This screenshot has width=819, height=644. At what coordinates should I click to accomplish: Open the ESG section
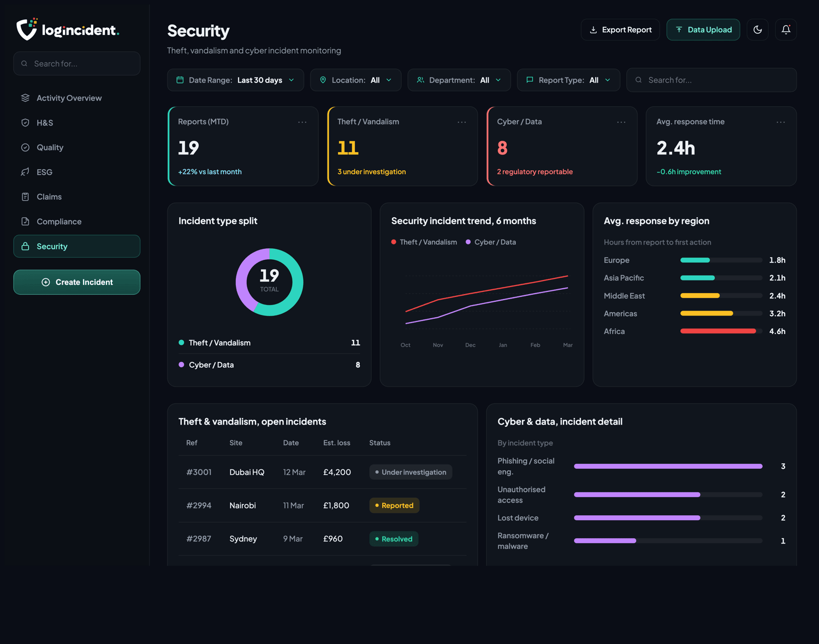click(76, 172)
